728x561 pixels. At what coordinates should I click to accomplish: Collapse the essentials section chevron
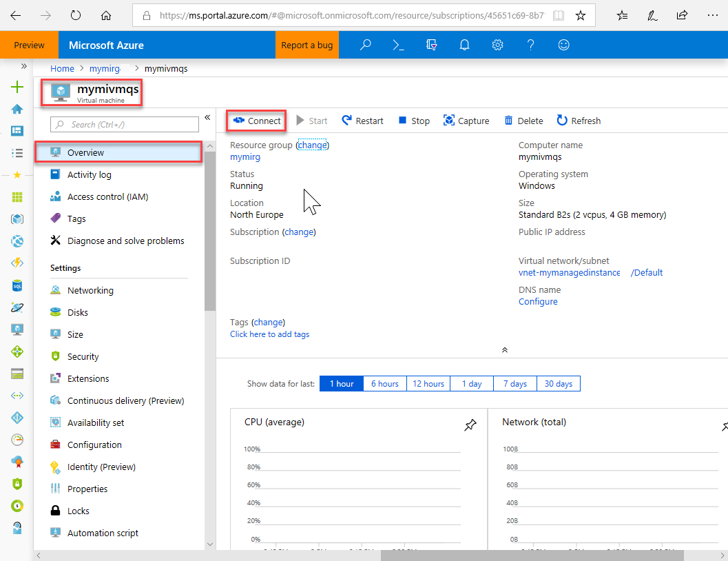coord(504,350)
